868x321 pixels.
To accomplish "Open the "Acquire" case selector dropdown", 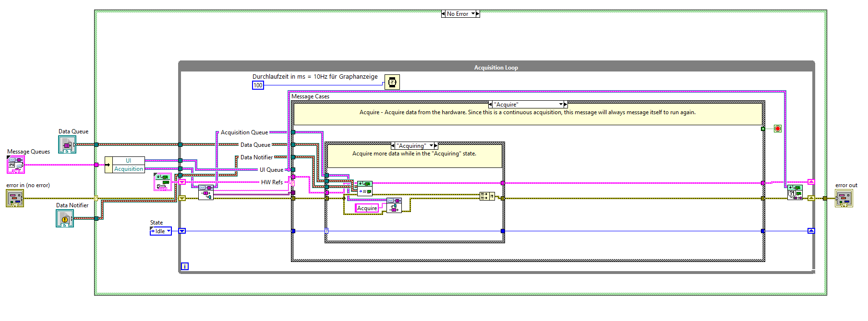I will (x=561, y=105).
